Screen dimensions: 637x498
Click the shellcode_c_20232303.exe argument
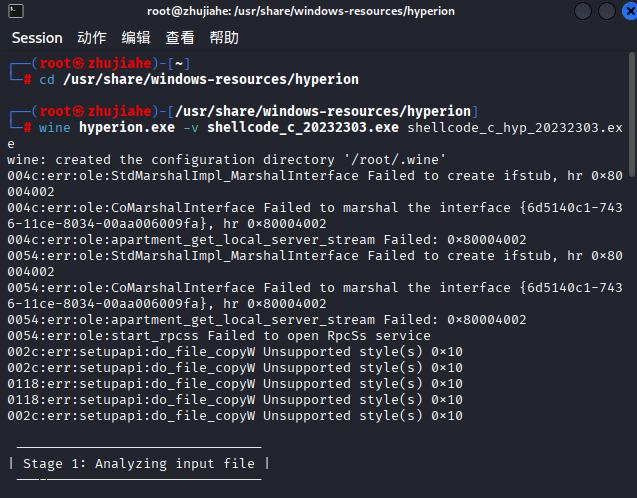[303, 128]
